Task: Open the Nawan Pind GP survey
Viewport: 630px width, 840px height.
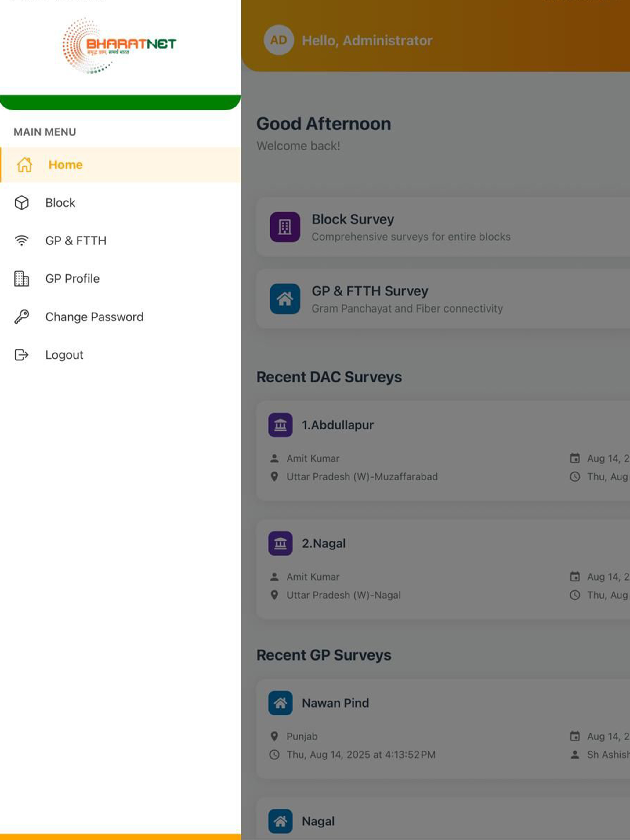Action: tap(443, 729)
